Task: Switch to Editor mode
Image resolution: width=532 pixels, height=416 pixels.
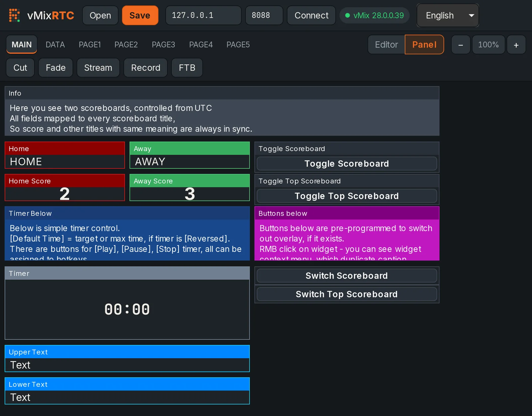Action: tap(386, 45)
